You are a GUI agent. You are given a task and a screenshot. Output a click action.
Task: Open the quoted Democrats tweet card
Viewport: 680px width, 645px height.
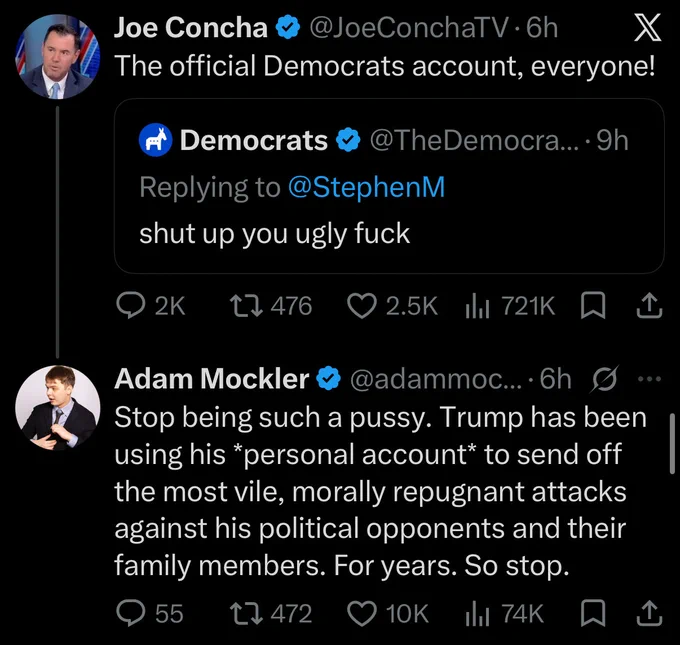[389, 186]
